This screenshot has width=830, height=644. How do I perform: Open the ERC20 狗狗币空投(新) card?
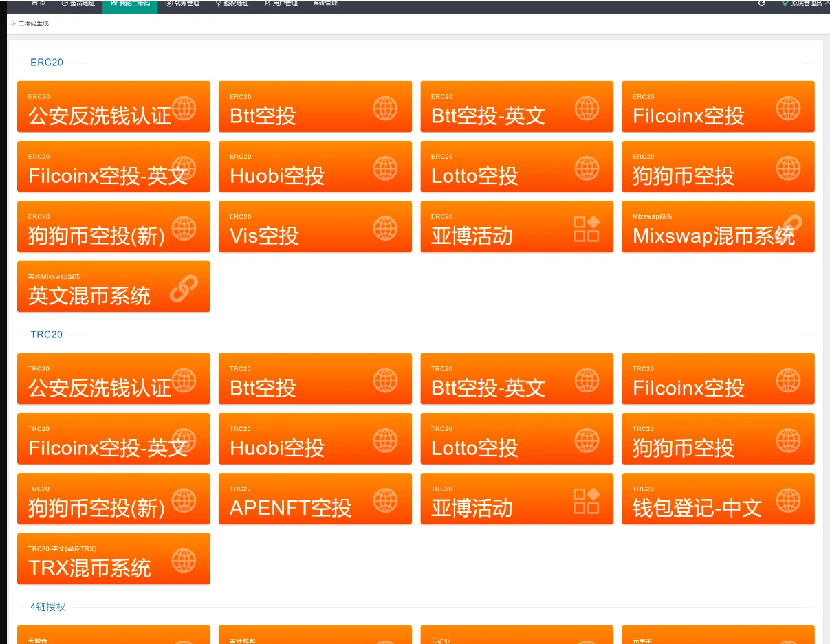[x=113, y=227]
